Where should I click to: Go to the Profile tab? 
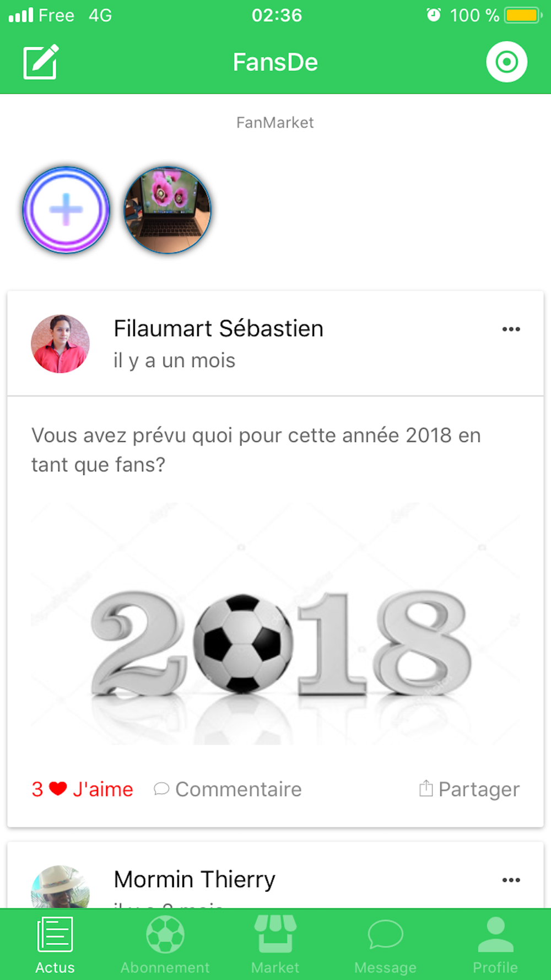(495, 945)
